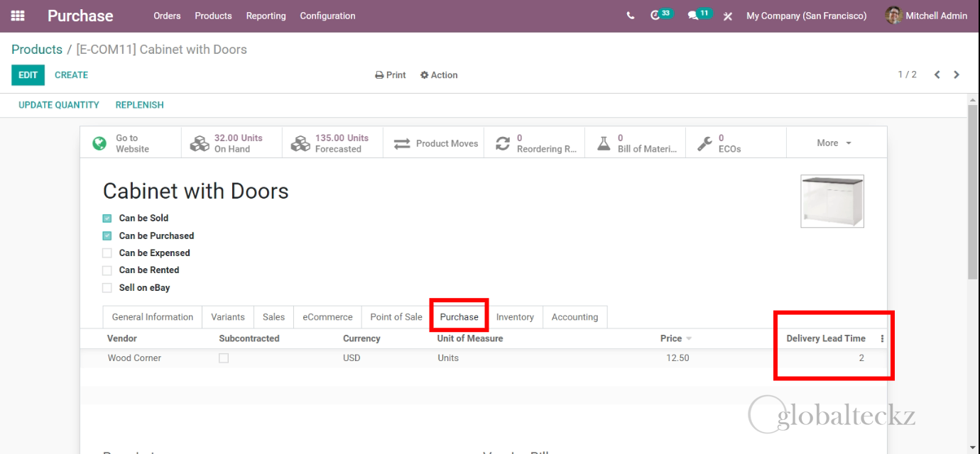Click the column options kebab icon

882,339
